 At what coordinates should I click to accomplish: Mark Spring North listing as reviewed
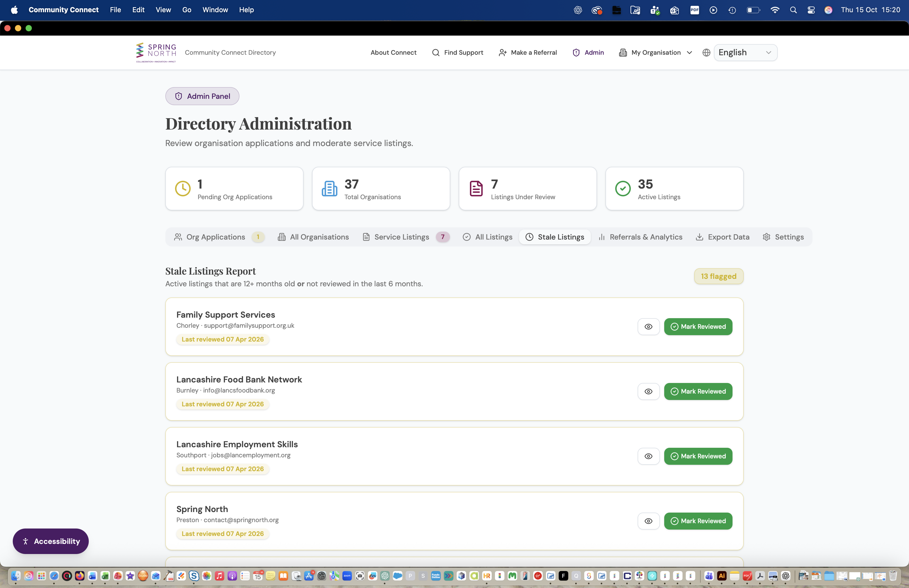(x=698, y=521)
